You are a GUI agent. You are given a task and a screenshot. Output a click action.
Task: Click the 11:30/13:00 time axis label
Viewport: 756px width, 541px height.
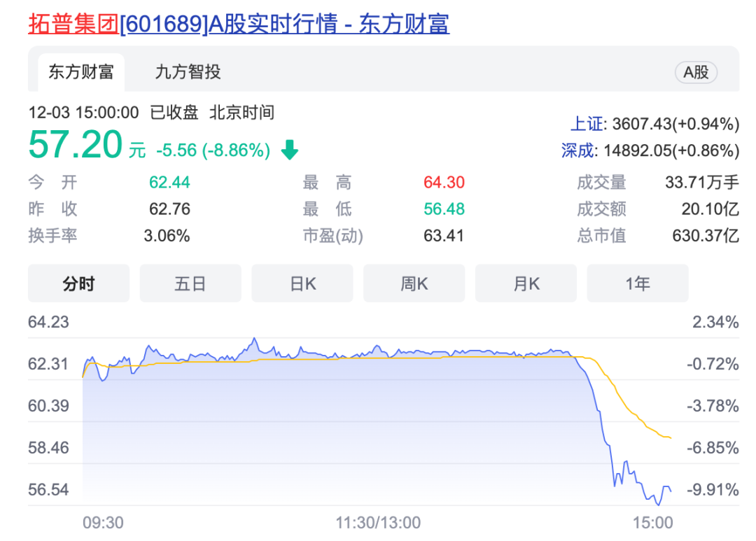[x=378, y=523]
